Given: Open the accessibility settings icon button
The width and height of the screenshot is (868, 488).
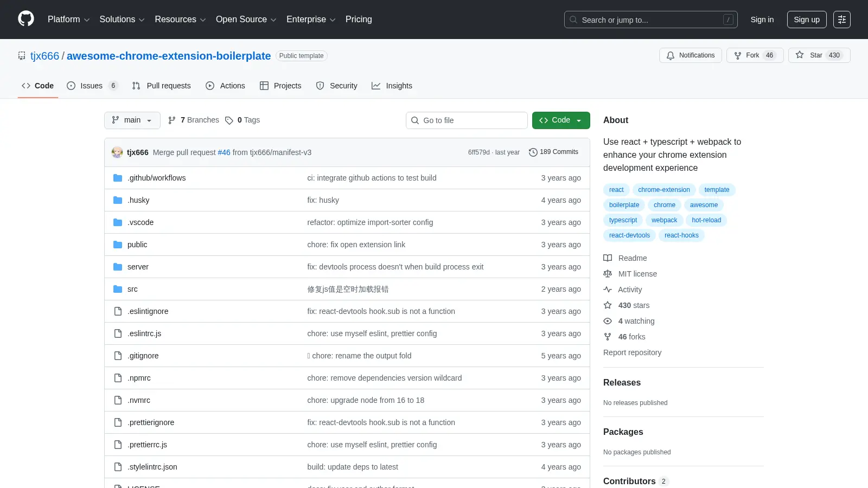Looking at the screenshot, I should pos(842,20).
